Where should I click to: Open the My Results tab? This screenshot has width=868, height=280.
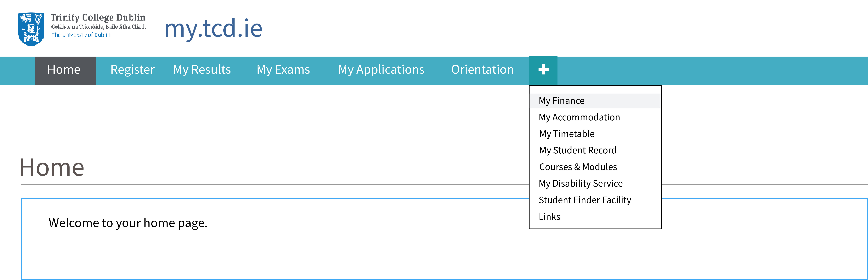[x=202, y=70]
